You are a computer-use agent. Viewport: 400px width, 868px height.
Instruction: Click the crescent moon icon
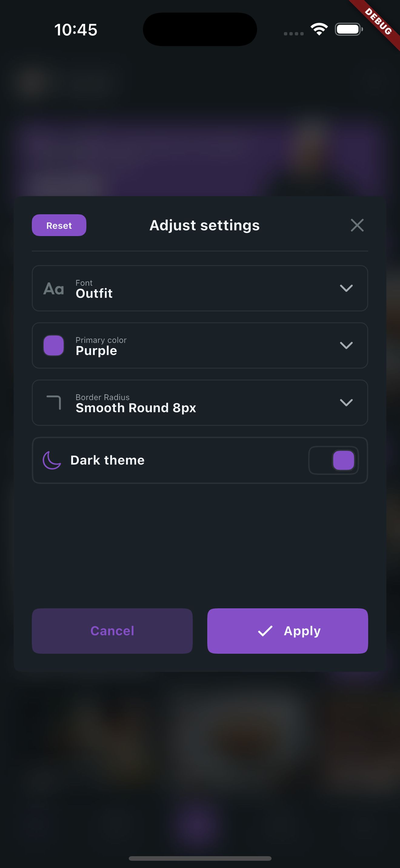[x=52, y=460]
